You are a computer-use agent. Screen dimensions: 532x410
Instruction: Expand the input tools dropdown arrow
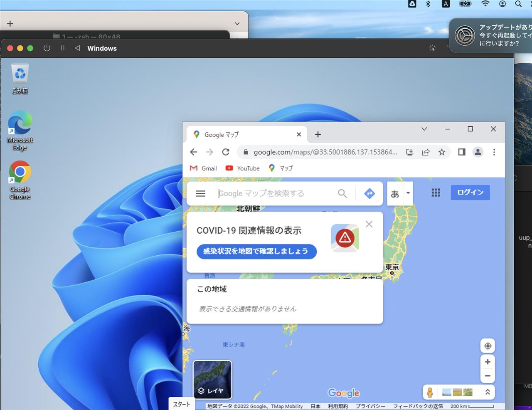point(408,193)
